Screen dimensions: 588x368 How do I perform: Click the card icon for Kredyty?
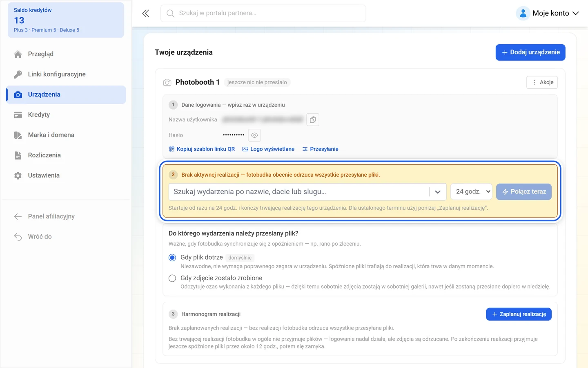pos(18,115)
